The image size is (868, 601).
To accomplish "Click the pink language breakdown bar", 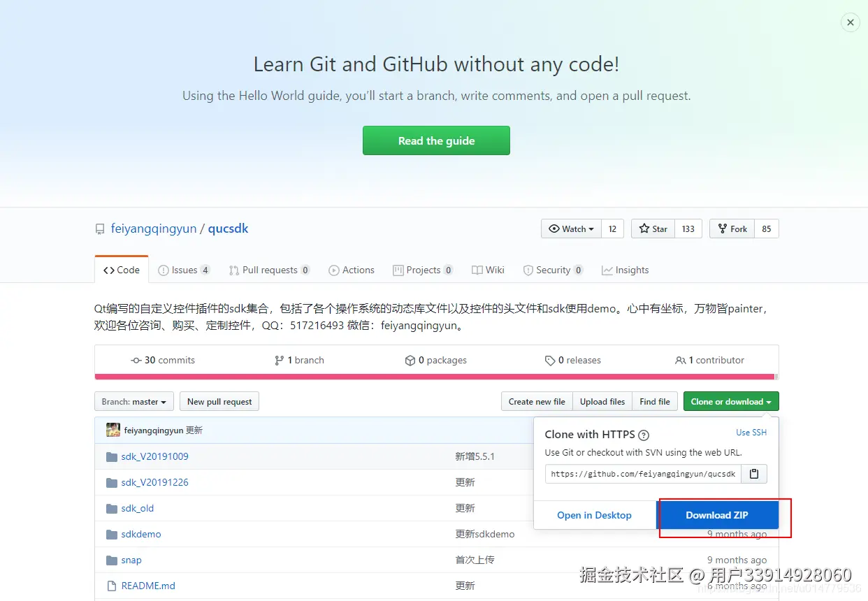I will pos(435,377).
